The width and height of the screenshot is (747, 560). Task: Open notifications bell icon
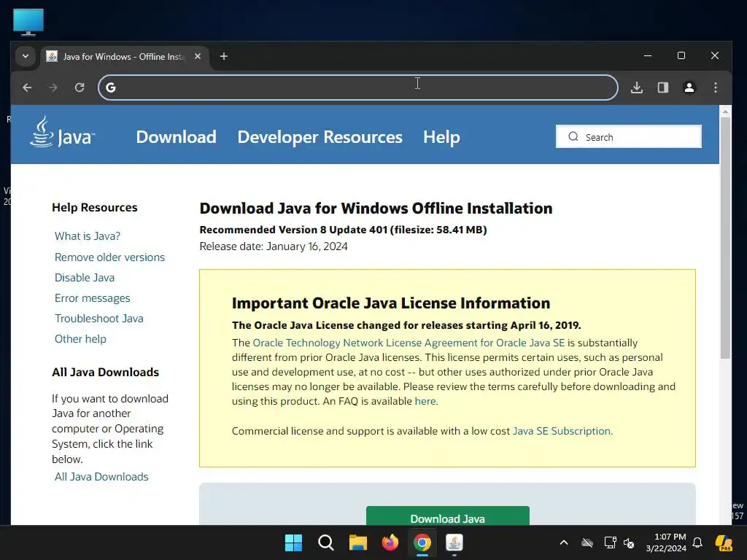pyautogui.click(x=697, y=542)
